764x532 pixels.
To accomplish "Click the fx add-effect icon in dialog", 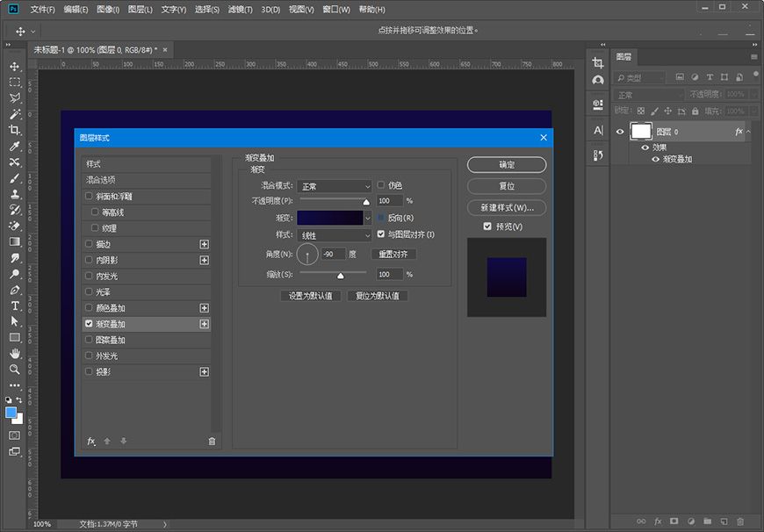I will [x=91, y=441].
